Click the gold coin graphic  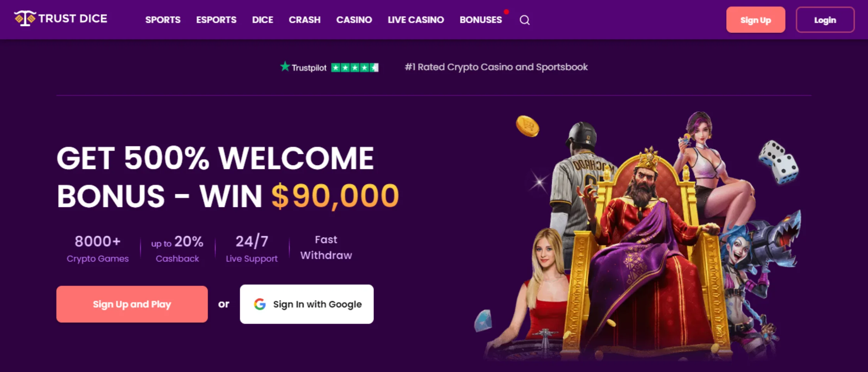point(527,126)
